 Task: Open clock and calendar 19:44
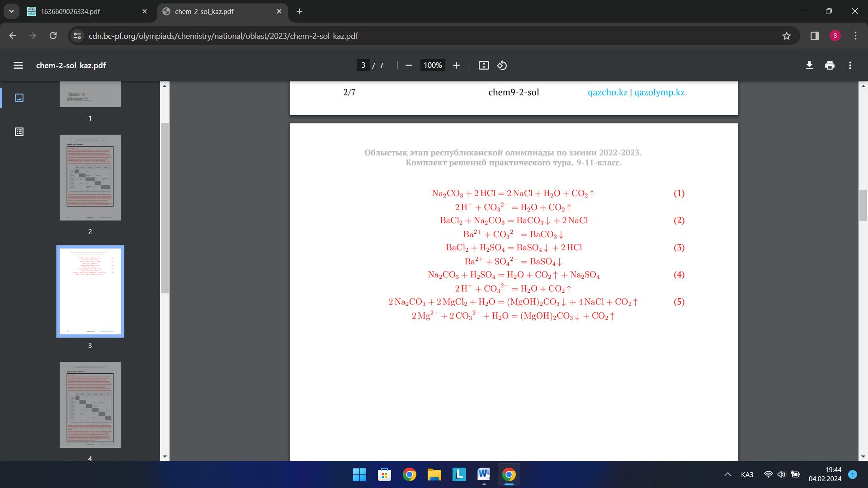[x=825, y=474]
